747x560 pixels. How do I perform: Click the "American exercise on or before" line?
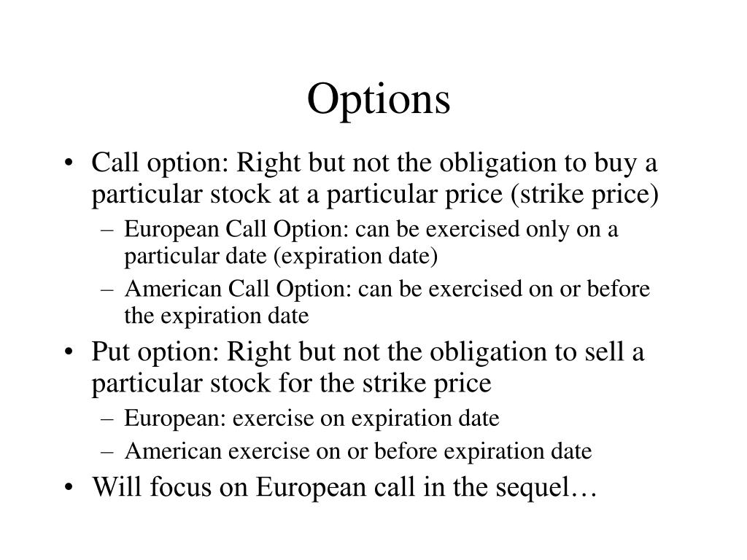click(357, 451)
